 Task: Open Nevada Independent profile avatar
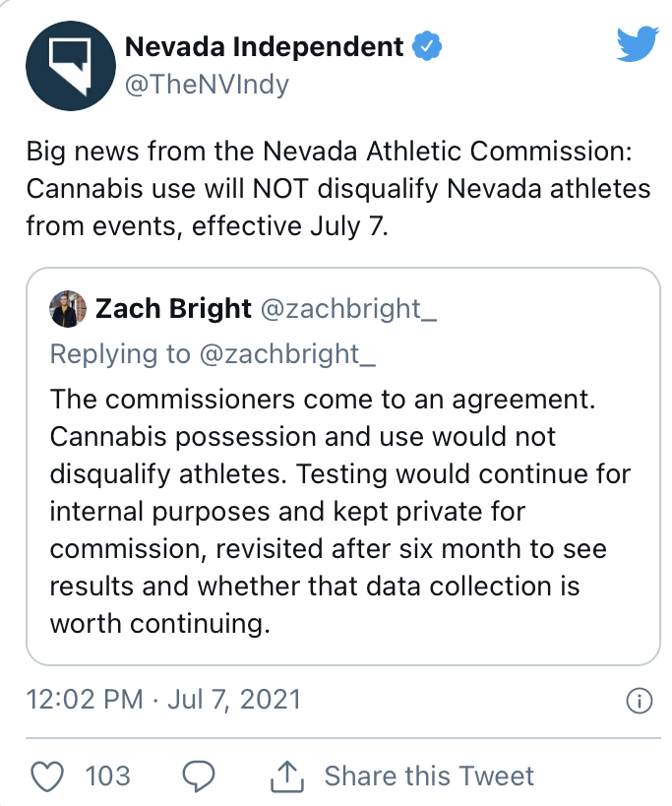(71, 66)
